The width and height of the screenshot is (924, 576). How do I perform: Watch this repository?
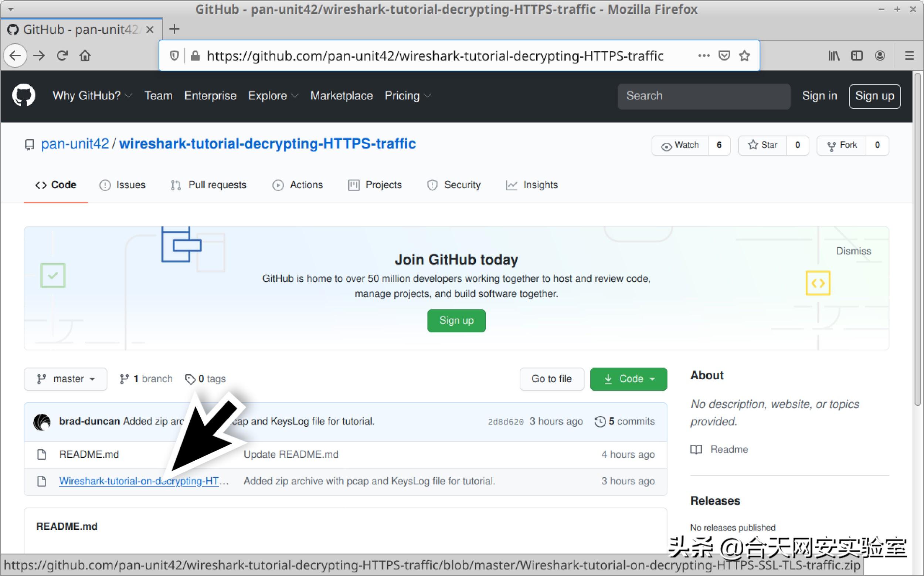(680, 145)
